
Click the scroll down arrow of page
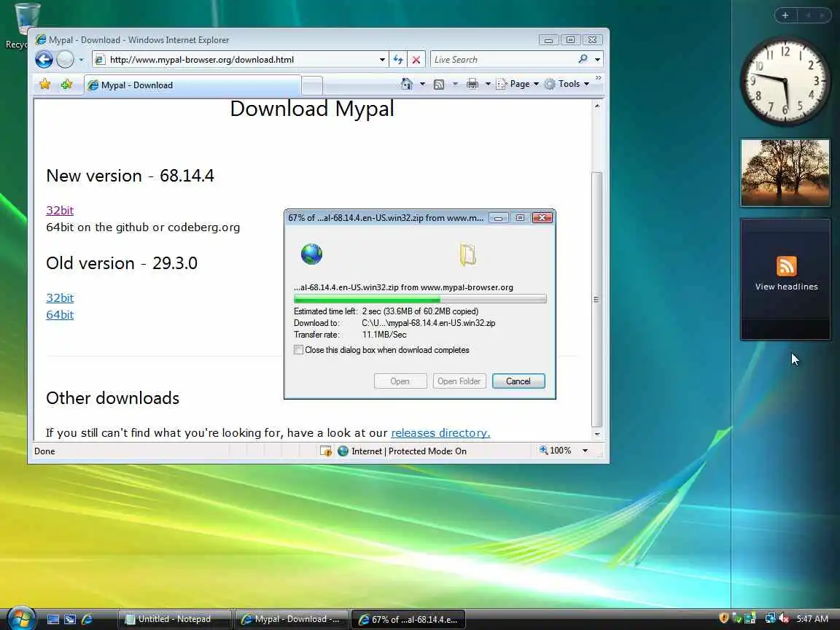[596, 435]
